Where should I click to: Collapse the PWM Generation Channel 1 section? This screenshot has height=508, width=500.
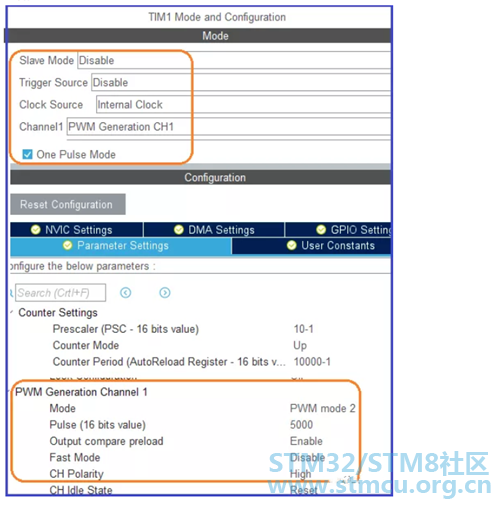pyautogui.click(x=10, y=391)
